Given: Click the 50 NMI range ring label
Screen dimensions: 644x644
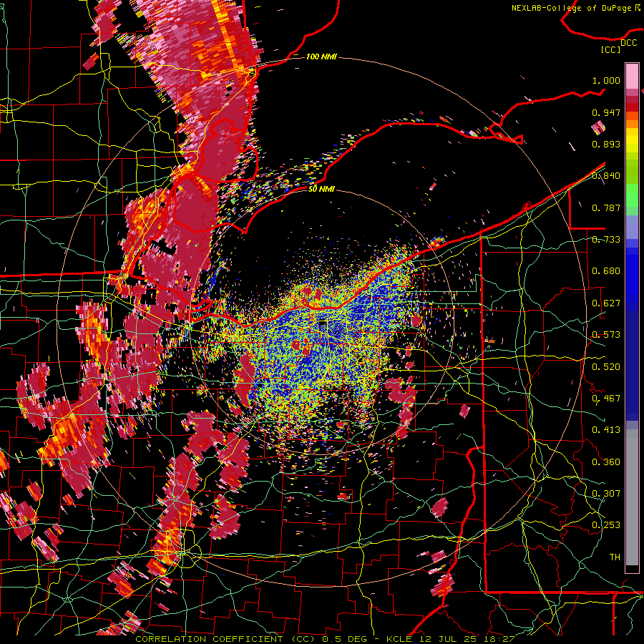Looking at the screenshot, I should click(321, 190).
